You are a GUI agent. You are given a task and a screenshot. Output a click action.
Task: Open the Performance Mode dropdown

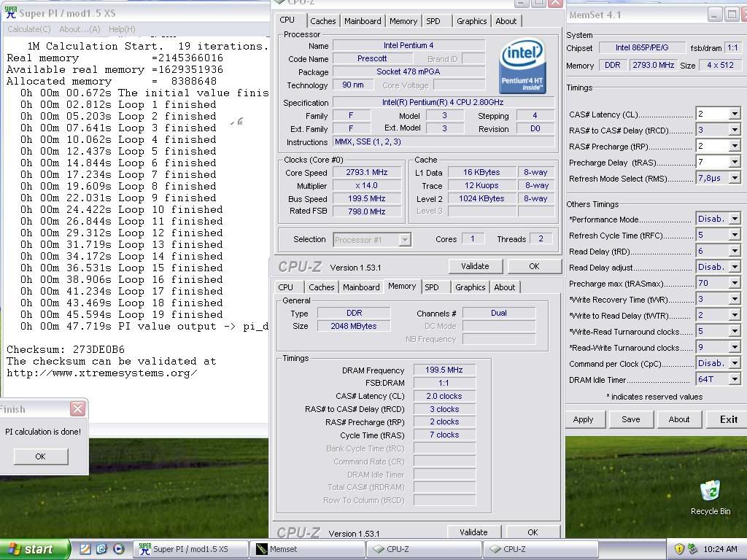coord(735,219)
